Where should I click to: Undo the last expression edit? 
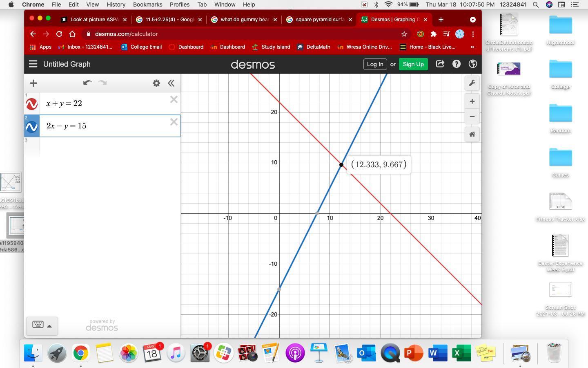[87, 83]
